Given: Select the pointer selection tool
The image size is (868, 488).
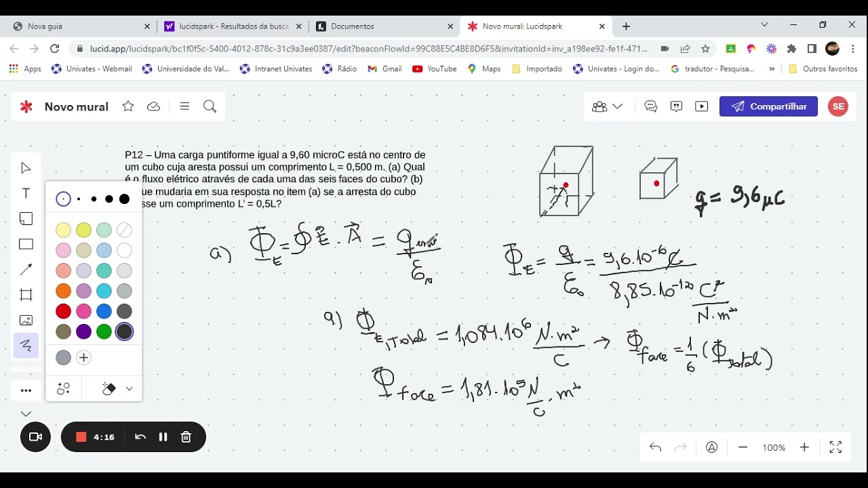Looking at the screenshot, I should coord(26,168).
